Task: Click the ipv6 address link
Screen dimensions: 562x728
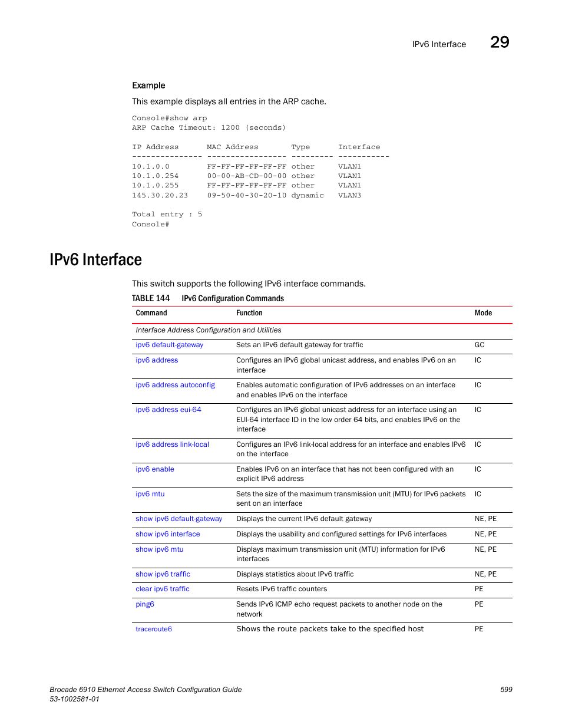Action: [157, 360]
